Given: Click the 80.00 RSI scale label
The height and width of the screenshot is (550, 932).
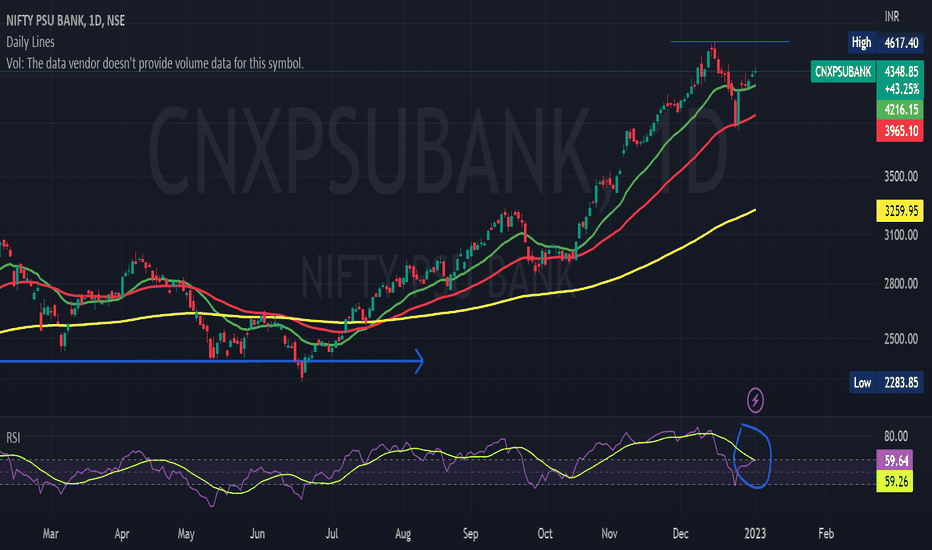Looking at the screenshot, I should pyautogui.click(x=896, y=436).
